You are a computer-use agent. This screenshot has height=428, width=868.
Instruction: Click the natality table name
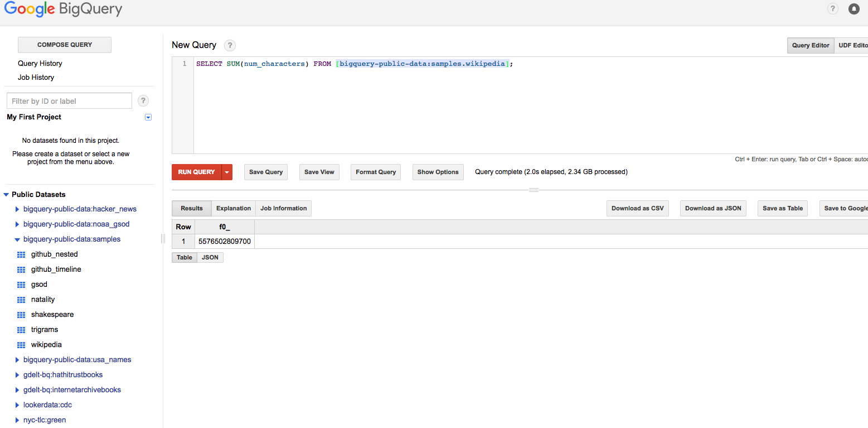(x=43, y=300)
